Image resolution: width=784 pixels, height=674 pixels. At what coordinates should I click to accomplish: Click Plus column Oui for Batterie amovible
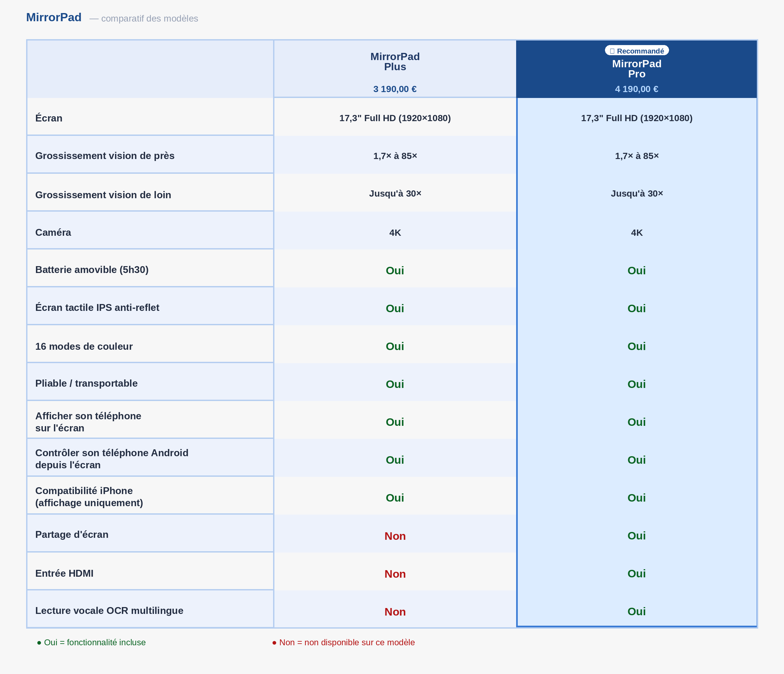click(x=395, y=270)
